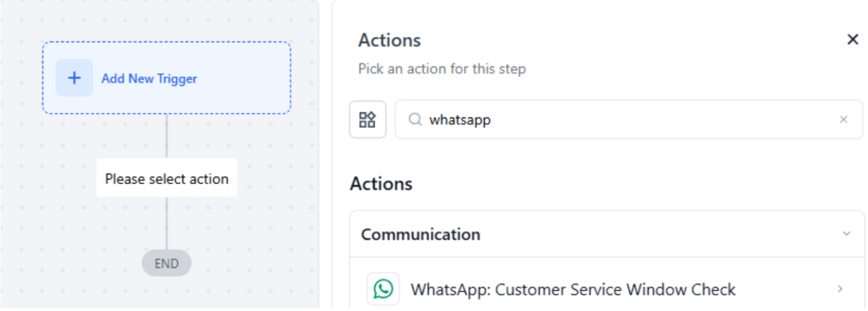Open the action categories grid button
Image resolution: width=868 pixels, height=311 pixels.
pyautogui.click(x=368, y=120)
